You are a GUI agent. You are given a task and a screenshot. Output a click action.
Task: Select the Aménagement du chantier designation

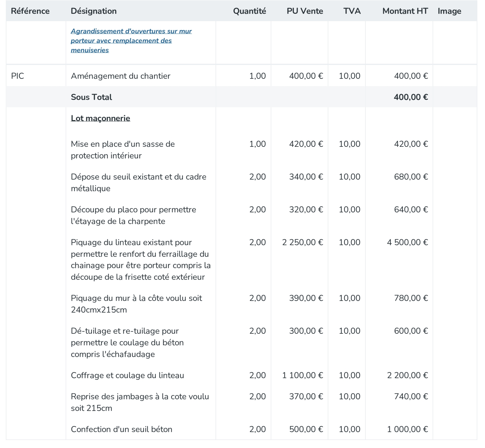tap(120, 76)
